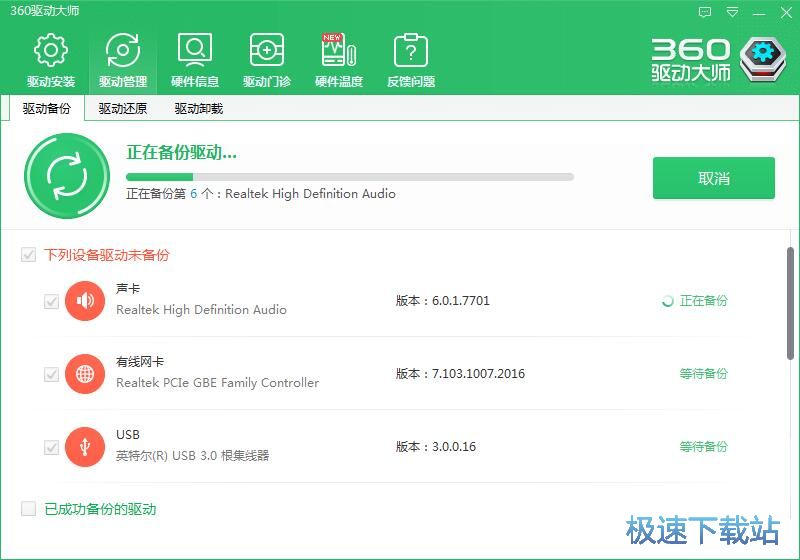Click 等待备份 status for 有线网卡
The width and height of the screenshot is (800, 560).
[704, 374]
